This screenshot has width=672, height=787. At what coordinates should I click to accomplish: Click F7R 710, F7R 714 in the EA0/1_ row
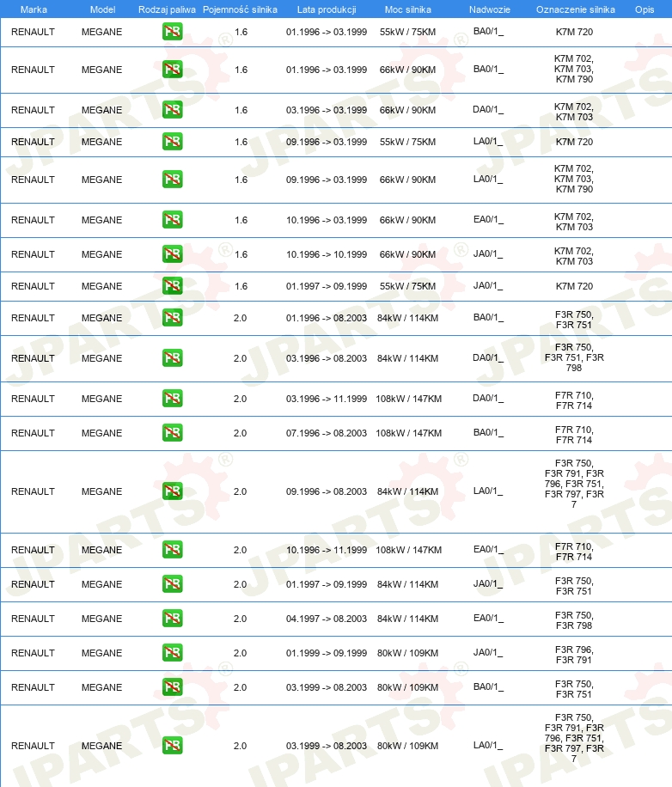[574, 552]
